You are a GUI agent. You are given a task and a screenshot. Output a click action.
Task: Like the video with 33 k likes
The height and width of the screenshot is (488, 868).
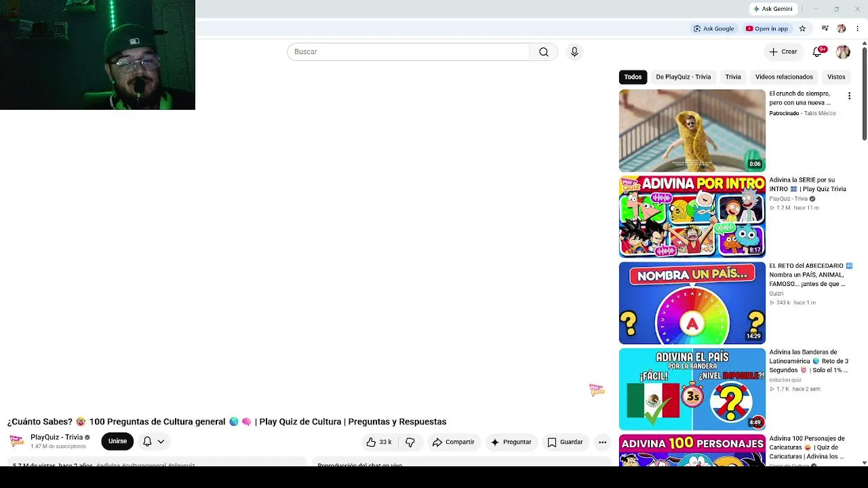(379, 442)
